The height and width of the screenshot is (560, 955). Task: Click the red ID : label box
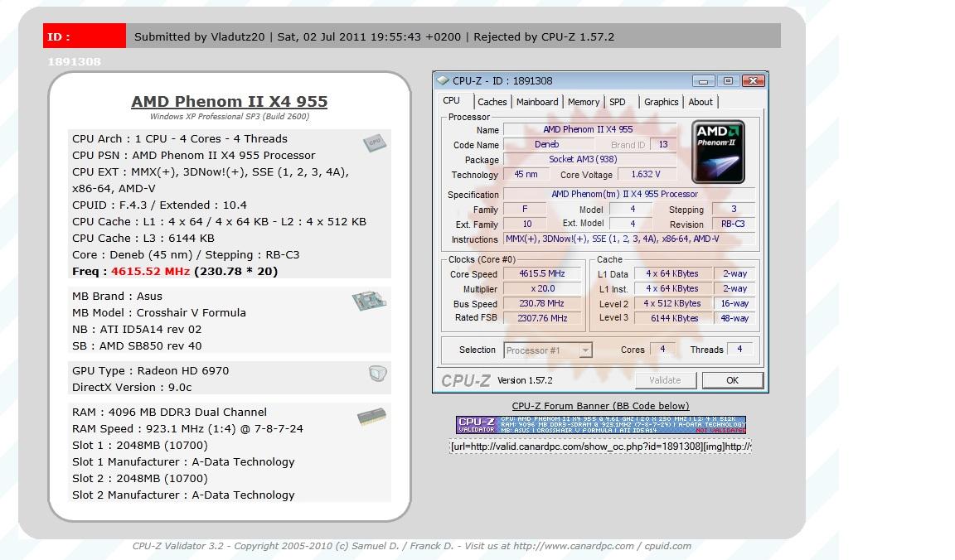(85, 36)
